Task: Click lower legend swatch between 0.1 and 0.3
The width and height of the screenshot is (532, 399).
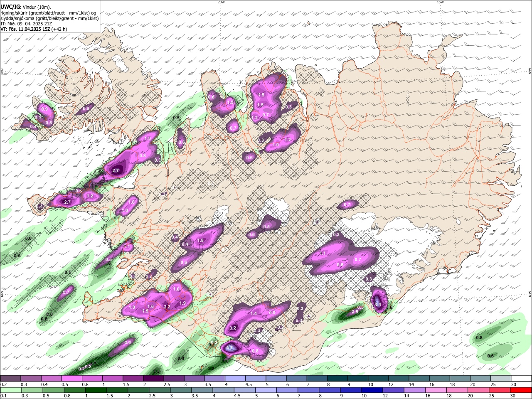Action: (x=10, y=390)
